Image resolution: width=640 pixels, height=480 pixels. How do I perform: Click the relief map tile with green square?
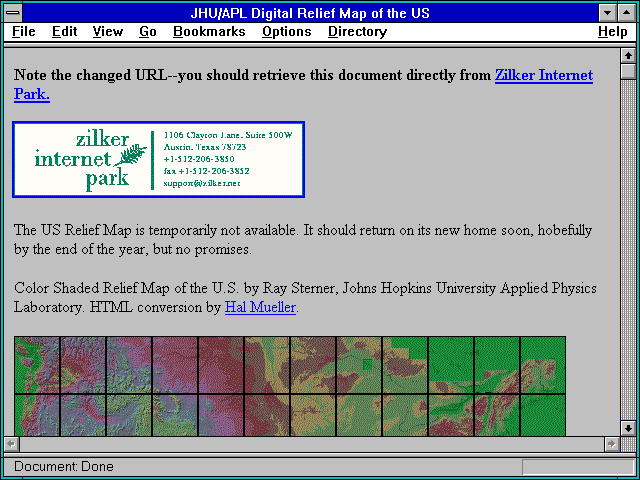359,365
